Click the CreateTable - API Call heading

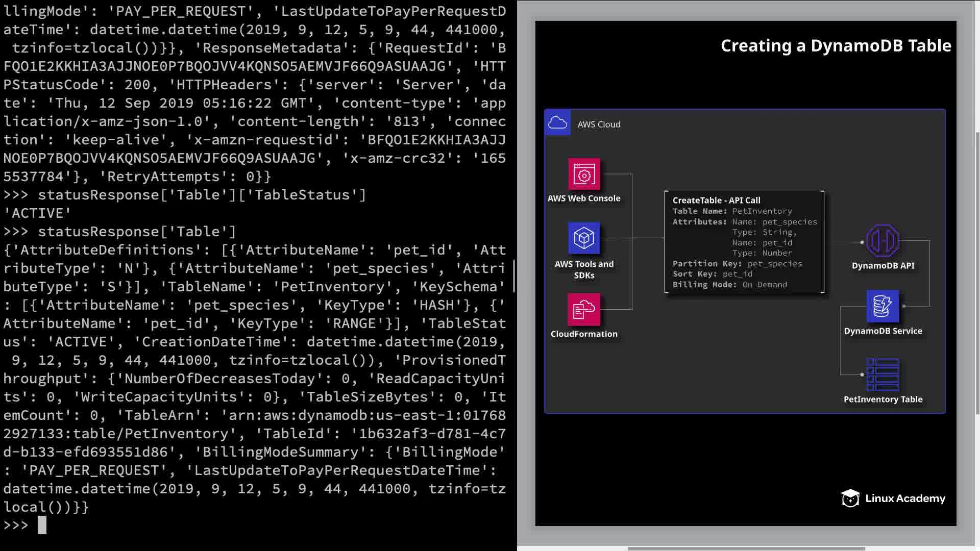[x=716, y=201]
